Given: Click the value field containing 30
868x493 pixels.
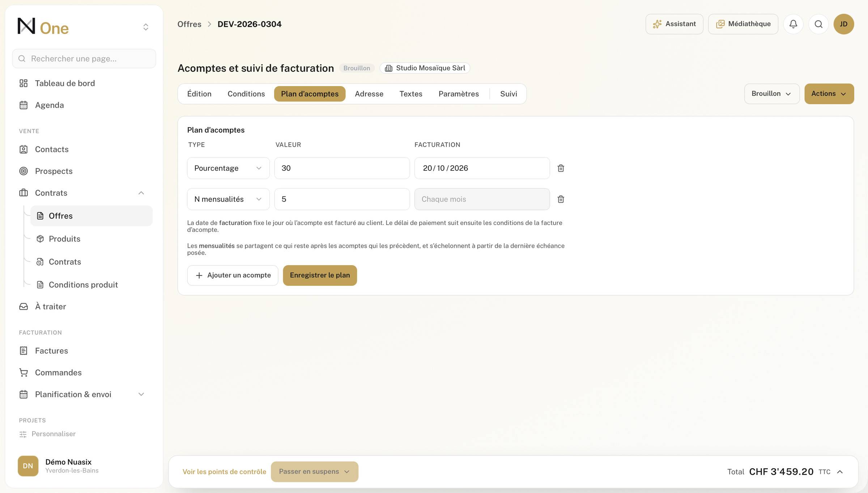Looking at the screenshot, I should tap(342, 168).
